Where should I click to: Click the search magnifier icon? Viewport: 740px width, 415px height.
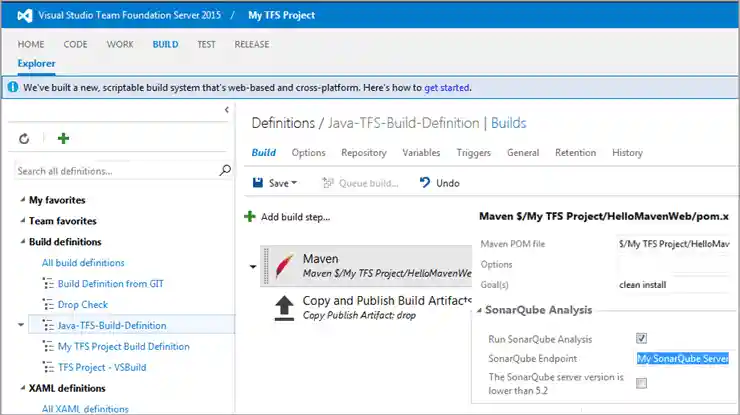point(225,171)
